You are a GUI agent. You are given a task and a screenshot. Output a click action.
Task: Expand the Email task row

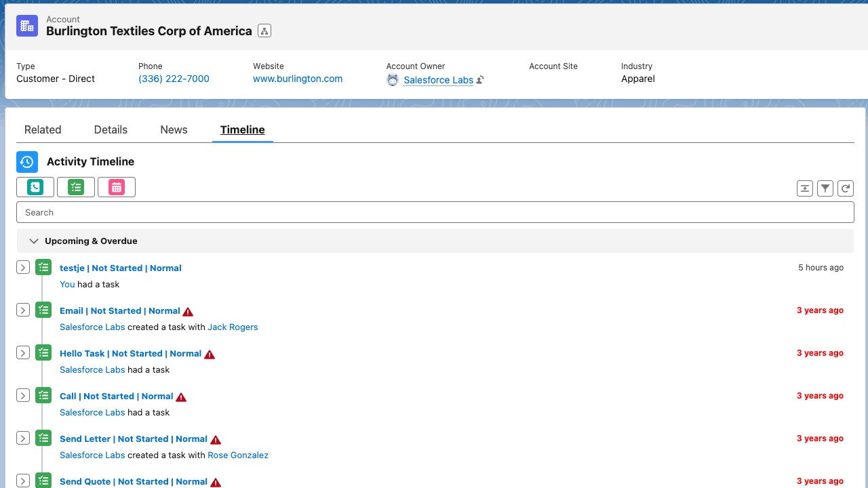(x=23, y=310)
